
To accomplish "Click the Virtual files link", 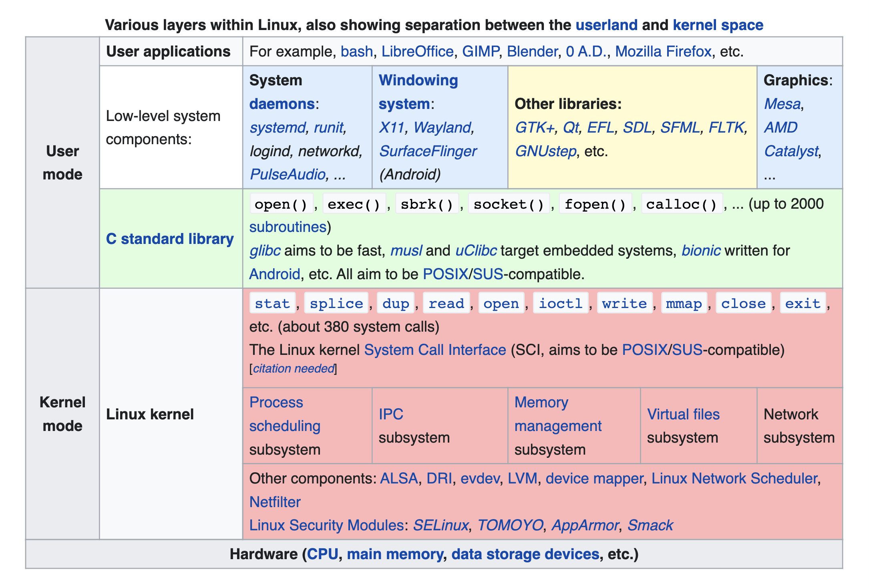I will coord(683,414).
